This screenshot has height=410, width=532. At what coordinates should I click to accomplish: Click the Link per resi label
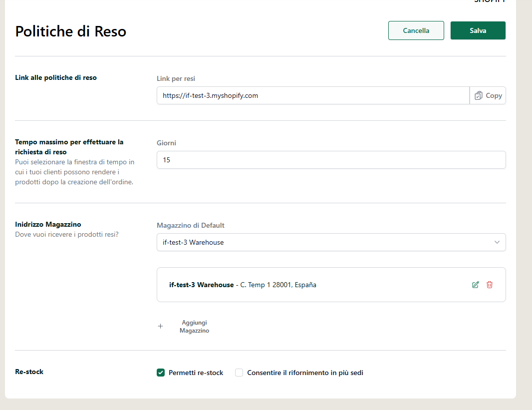tap(176, 78)
